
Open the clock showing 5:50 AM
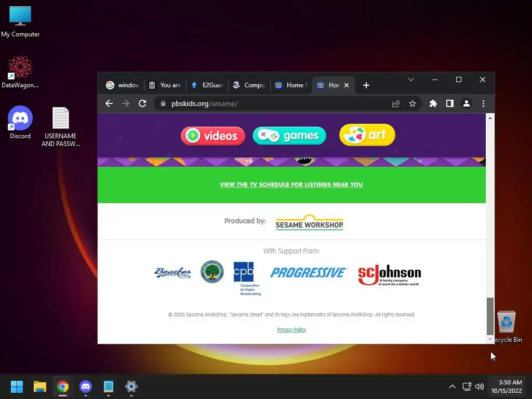pos(507,387)
